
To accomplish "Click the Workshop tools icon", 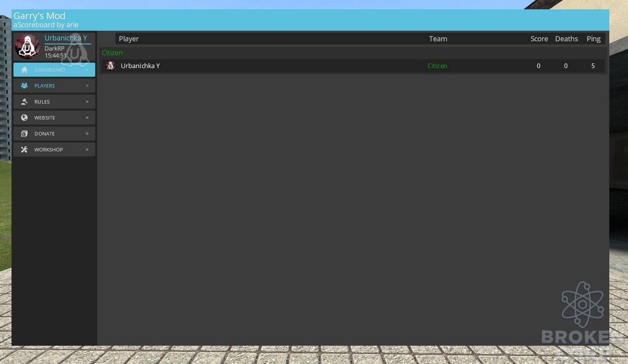I will pos(24,150).
